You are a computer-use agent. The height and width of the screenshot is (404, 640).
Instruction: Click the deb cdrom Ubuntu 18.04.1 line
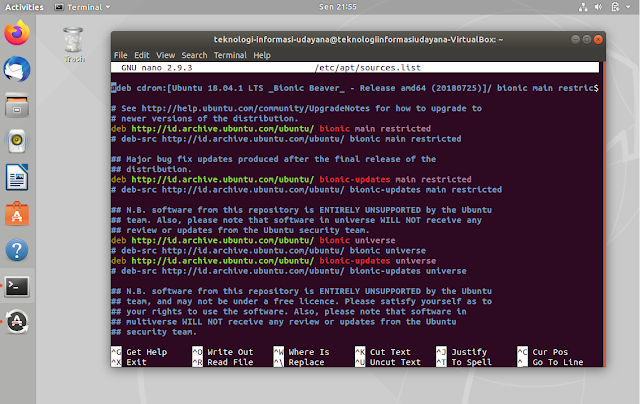355,88
